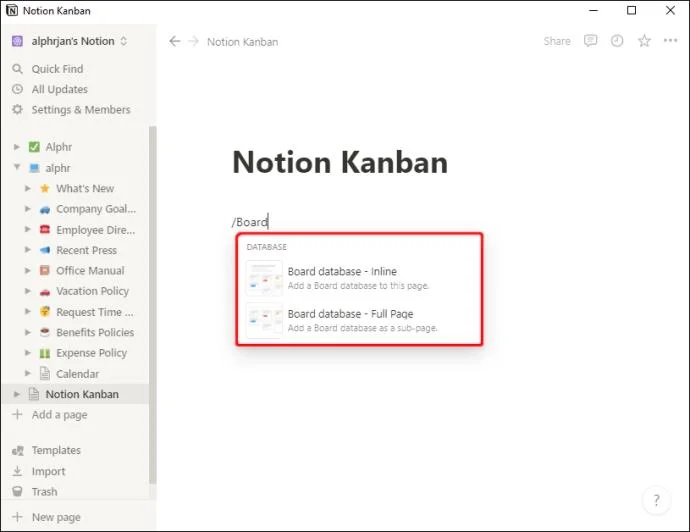Click the Board database Full Page thumbnail
690x532 pixels.
click(264, 320)
